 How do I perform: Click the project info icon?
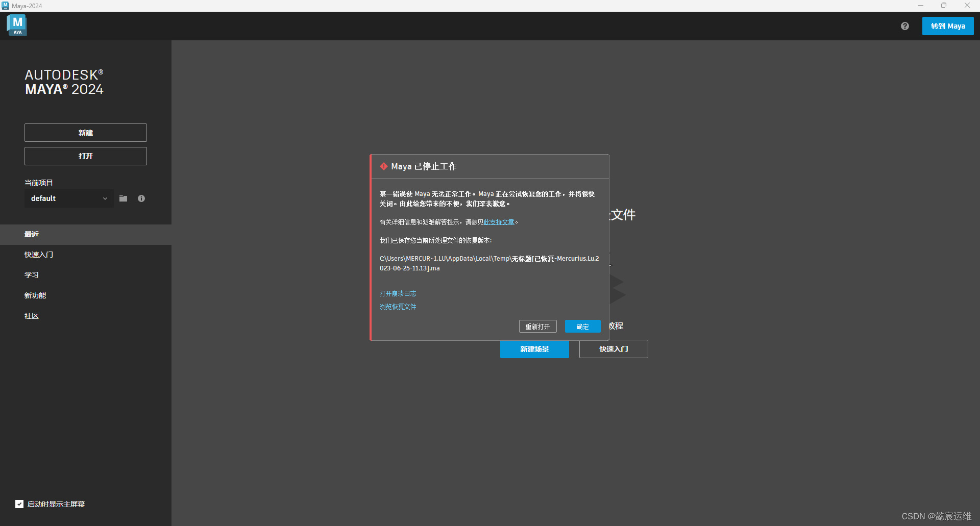point(141,198)
